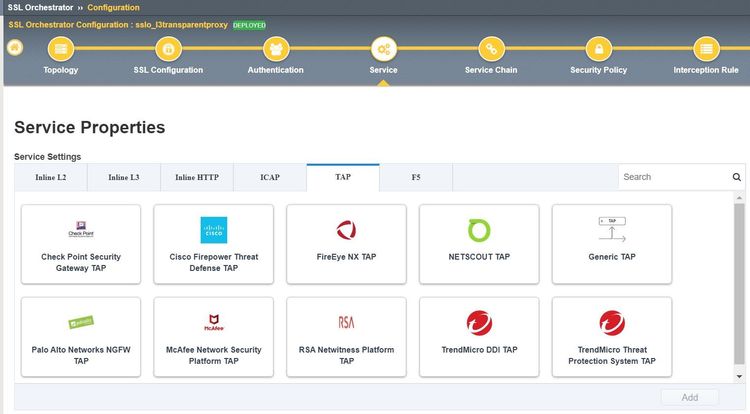Click into the Search input field
Image resolution: width=750 pixels, height=414 pixels.
tap(672, 177)
